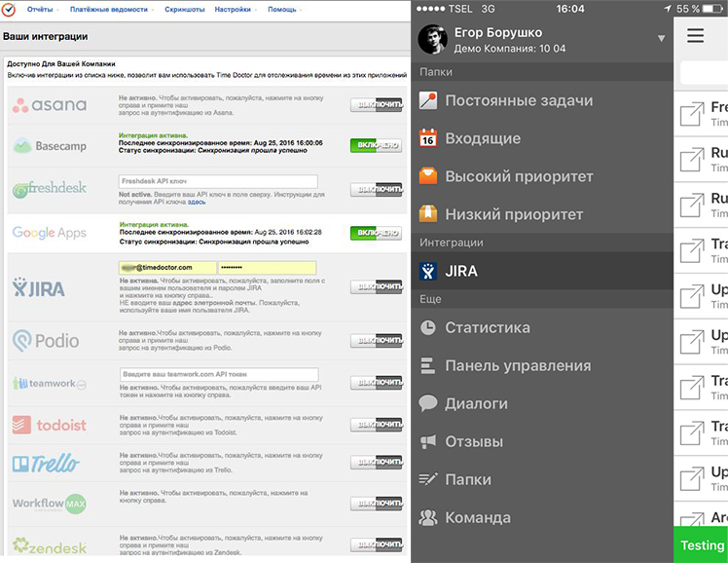Open the Скриншоты menu item
Screen dimensions: 728x563
tap(184, 10)
